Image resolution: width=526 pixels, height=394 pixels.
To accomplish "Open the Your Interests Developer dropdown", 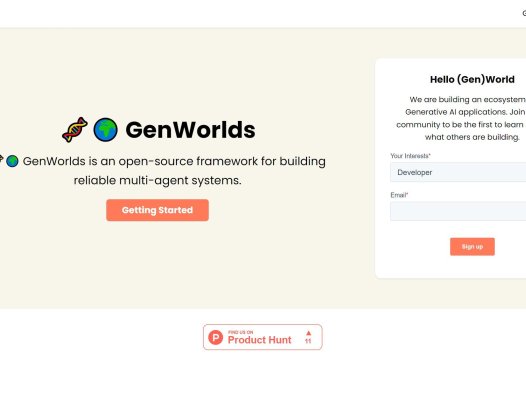I will pos(458,172).
